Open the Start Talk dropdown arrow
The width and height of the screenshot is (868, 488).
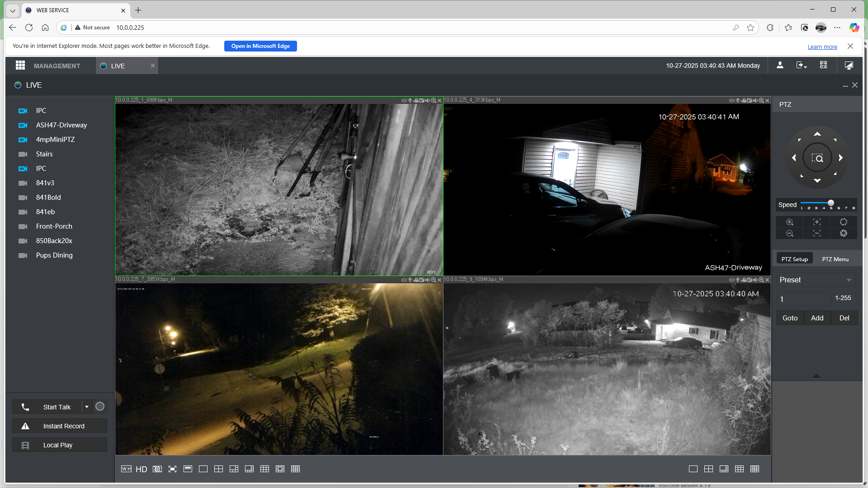[x=87, y=407]
